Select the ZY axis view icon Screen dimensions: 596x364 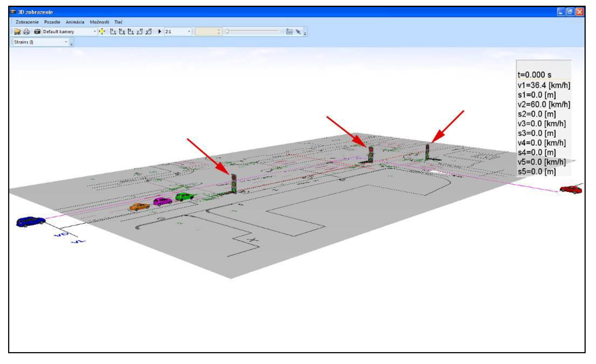coord(122,32)
